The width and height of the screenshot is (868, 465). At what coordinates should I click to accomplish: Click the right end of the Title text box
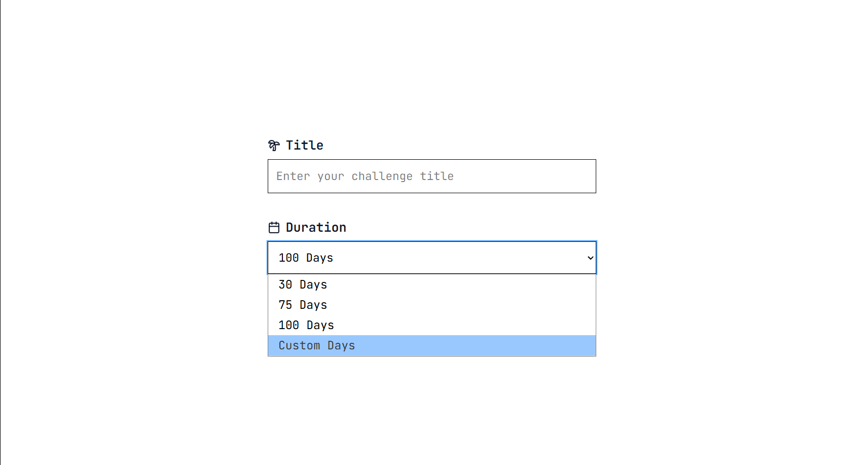(578, 176)
